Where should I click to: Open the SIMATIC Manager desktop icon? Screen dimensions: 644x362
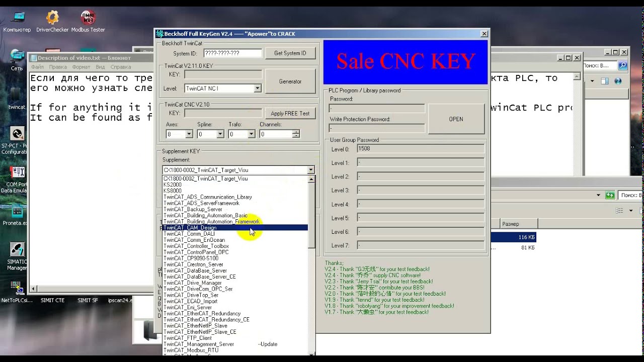(17, 256)
